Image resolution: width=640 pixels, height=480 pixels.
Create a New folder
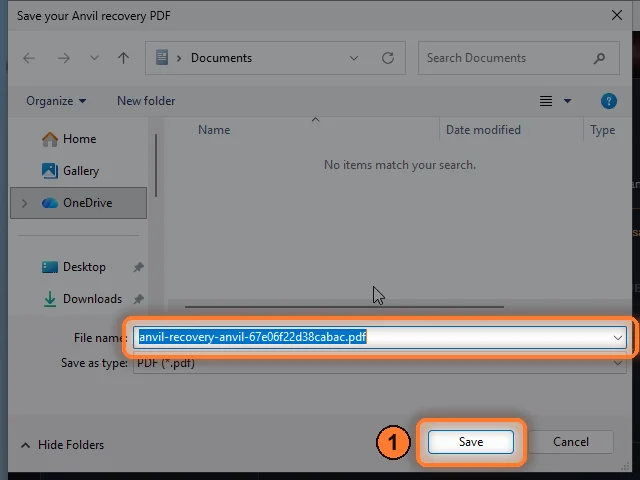tap(146, 101)
